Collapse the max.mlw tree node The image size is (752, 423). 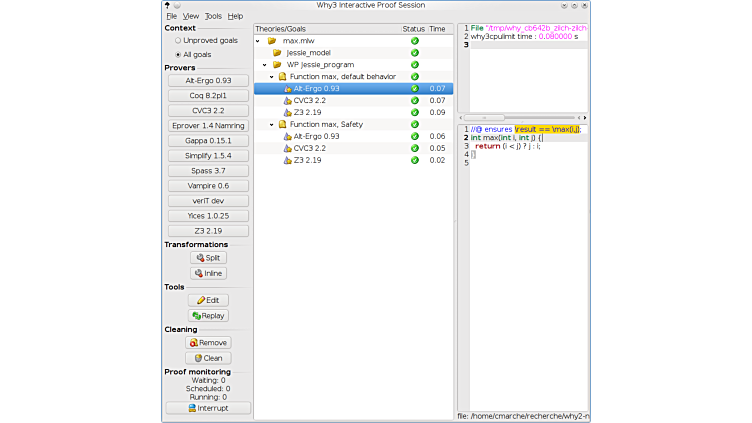pos(259,41)
